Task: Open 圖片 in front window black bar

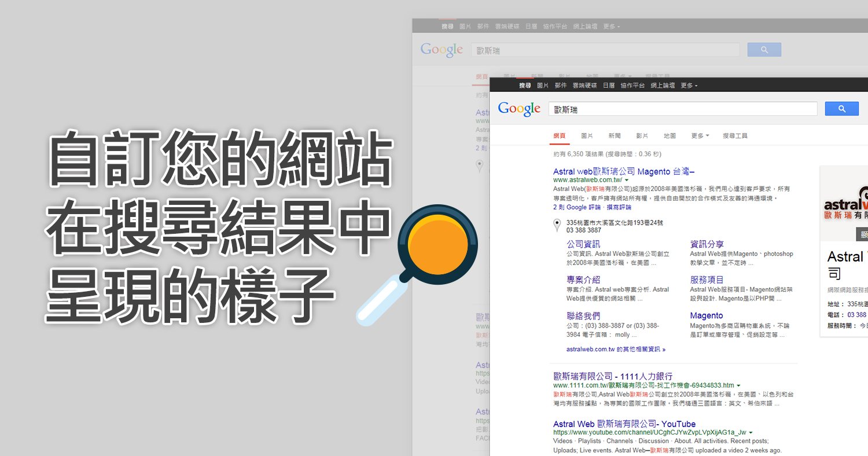Action: coord(543,86)
